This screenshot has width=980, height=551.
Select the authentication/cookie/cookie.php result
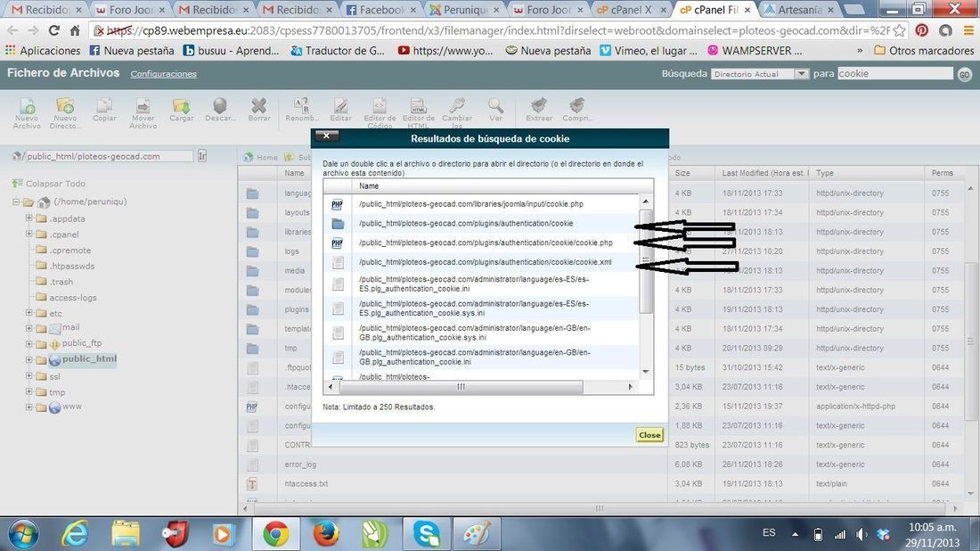click(481, 243)
